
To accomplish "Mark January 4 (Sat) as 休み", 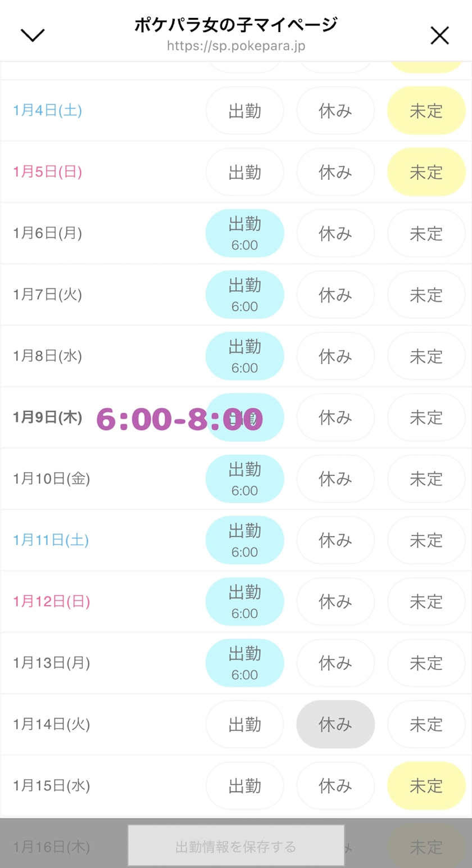I will pyautogui.click(x=335, y=111).
